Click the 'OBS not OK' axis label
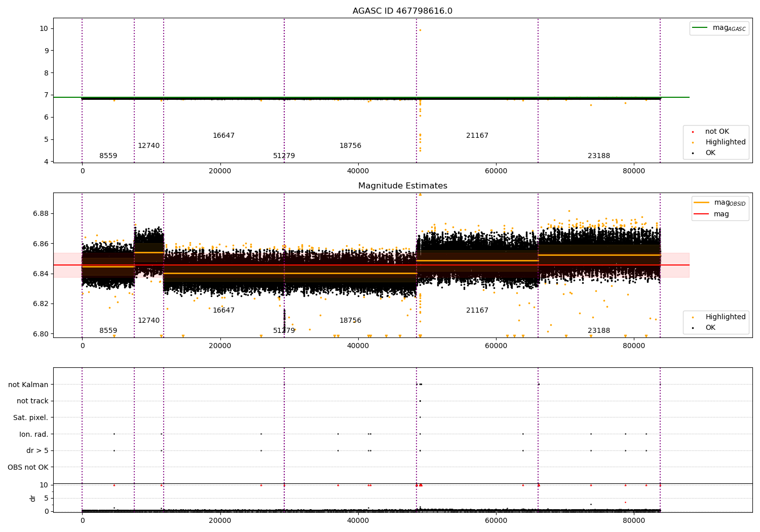The width and height of the screenshot is (760, 532). click(28, 467)
